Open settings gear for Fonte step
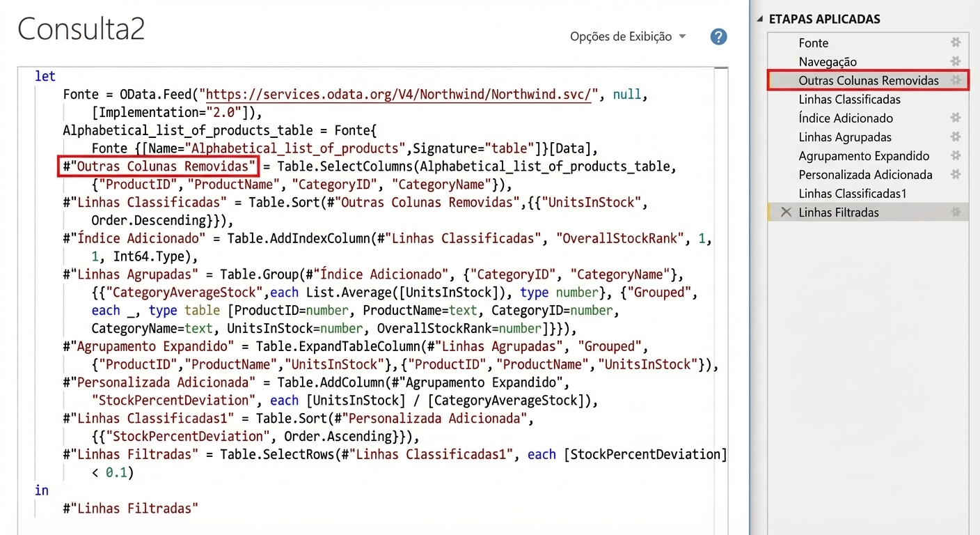 tap(956, 43)
